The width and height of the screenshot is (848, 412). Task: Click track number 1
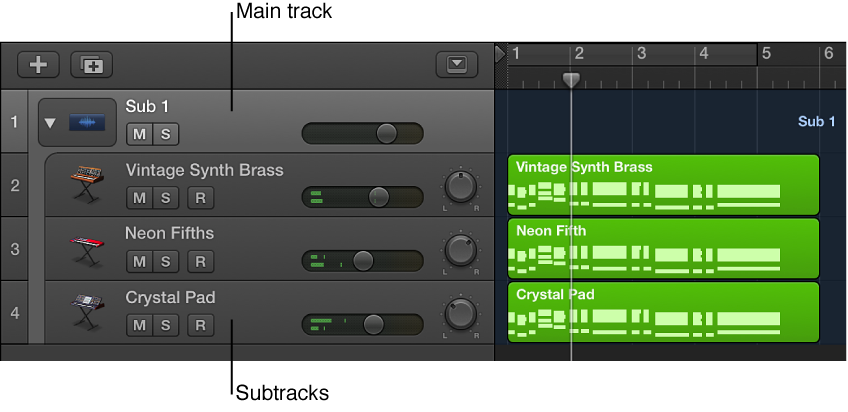(x=14, y=122)
